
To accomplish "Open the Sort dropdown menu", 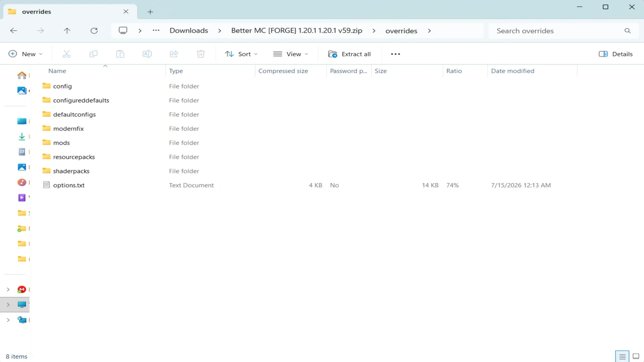I will click(242, 54).
